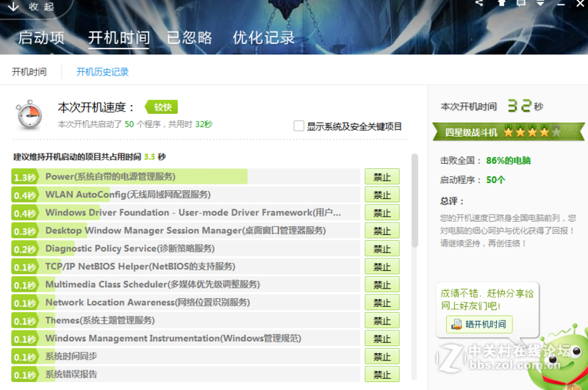Screen dimensions: 588x390
Task: Open the 已忽略 tab
Action: [x=190, y=38]
